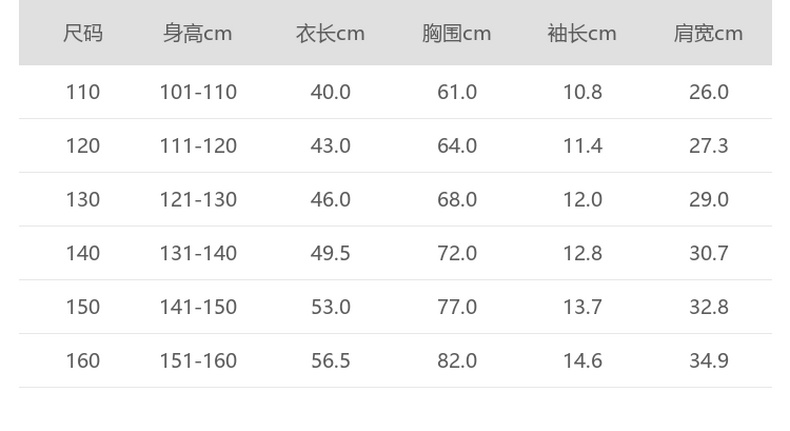Select size 150 in the size column
The height and width of the screenshot is (431, 790).
click(83, 307)
